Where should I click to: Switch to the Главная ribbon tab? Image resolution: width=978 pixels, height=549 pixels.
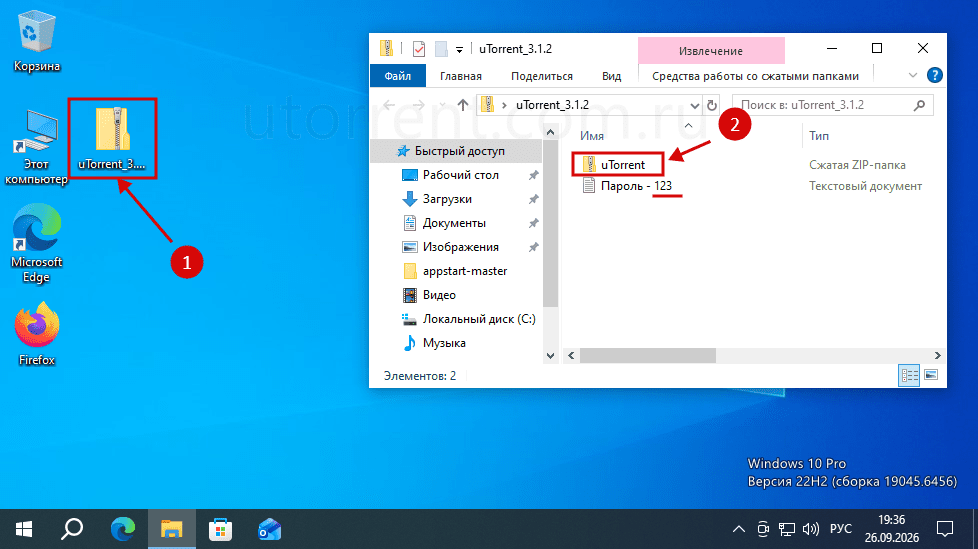(460, 75)
